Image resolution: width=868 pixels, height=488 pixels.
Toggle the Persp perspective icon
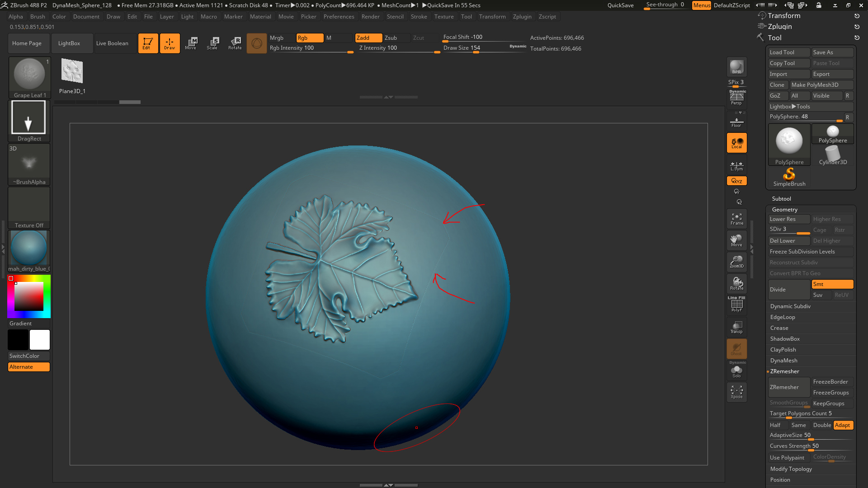pos(736,98)
